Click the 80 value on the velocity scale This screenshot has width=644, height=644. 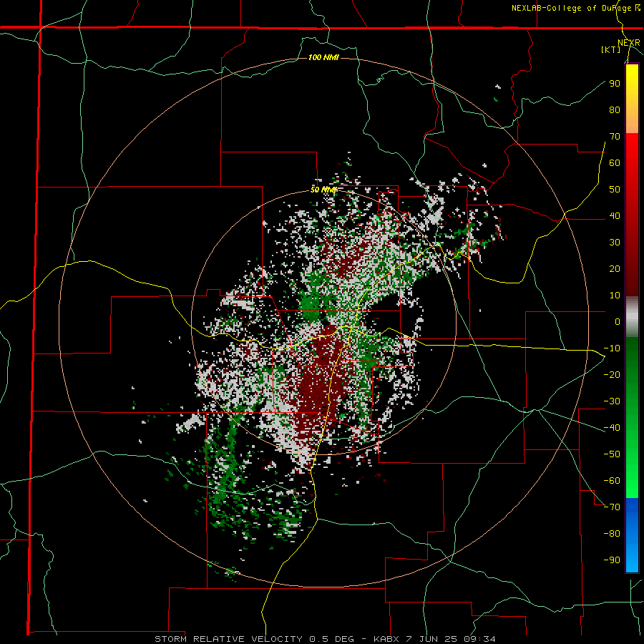click(615, 110)
